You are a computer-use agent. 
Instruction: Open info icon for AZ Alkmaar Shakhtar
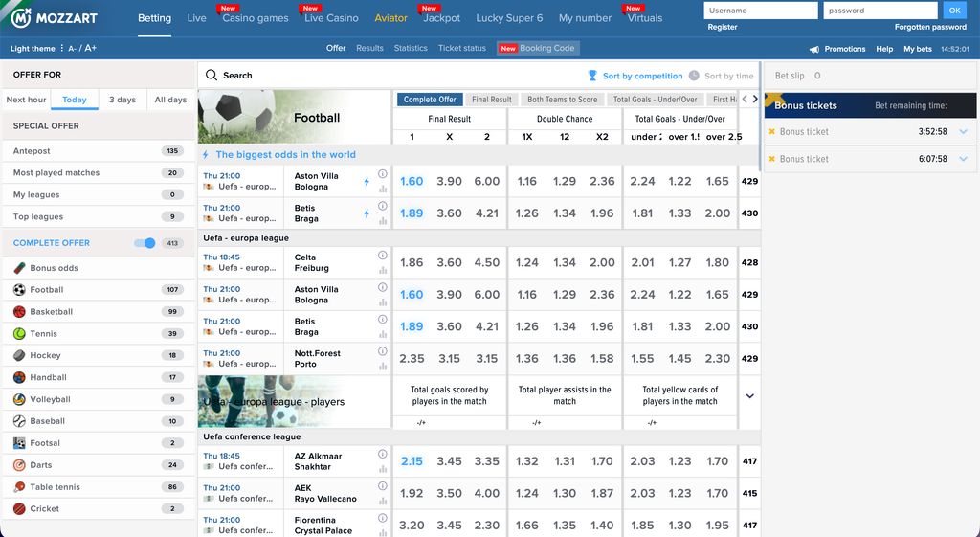tap(383, 454)
